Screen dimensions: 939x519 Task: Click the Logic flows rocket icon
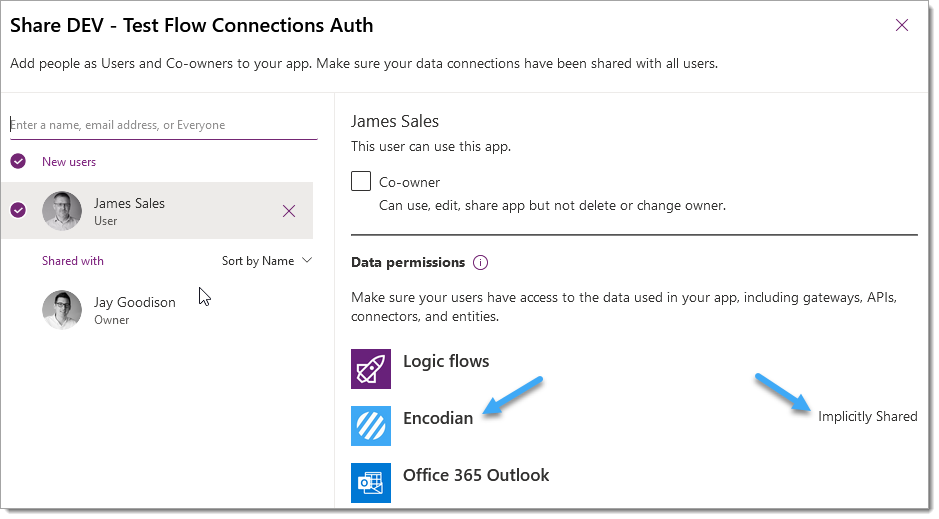[371, 369]
